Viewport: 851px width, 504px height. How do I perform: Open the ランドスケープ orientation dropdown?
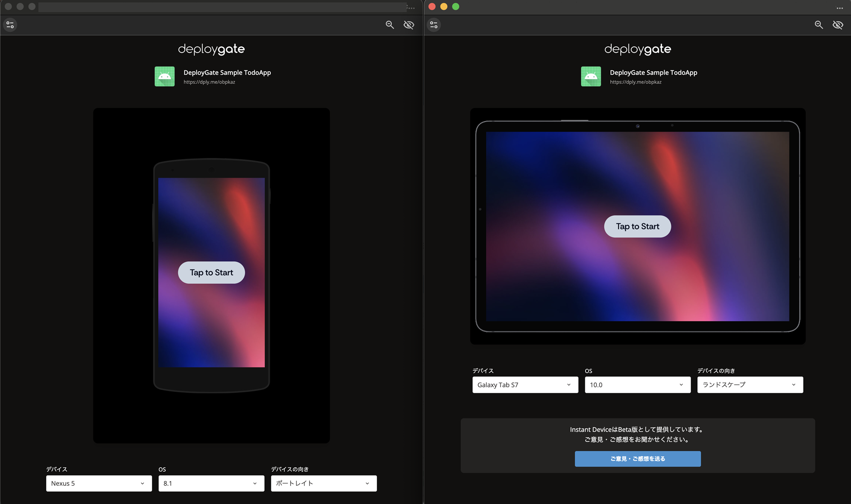pyautogui.click(x=750, y=385)
